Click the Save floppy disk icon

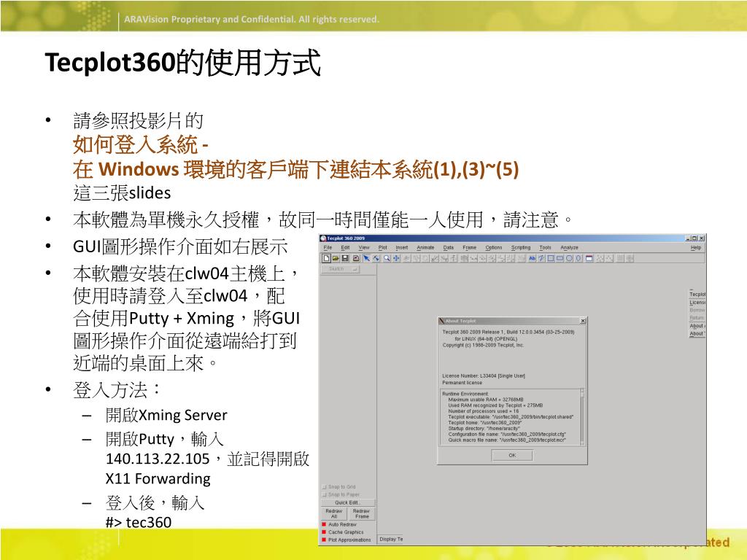[345, 258]
